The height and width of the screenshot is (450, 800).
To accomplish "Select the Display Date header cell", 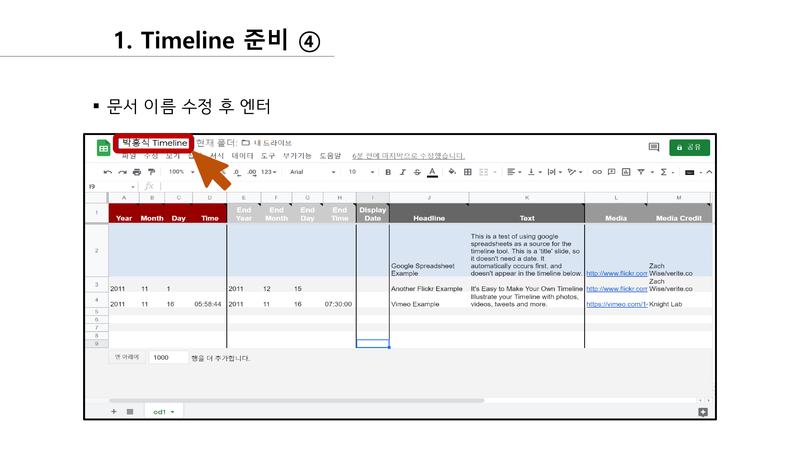I will 372,213.
